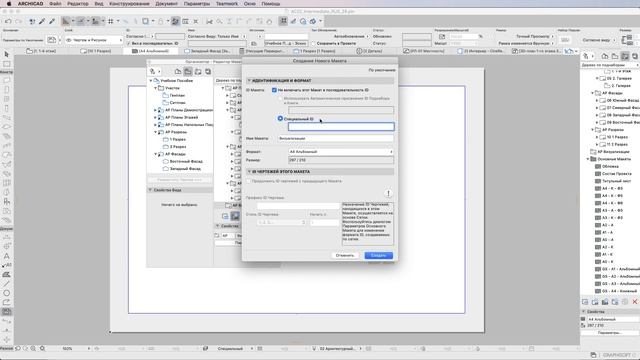
Task: Open 'Дерево по подразделам' dropdown in Navigator
Action: click(x=610, y=65)
